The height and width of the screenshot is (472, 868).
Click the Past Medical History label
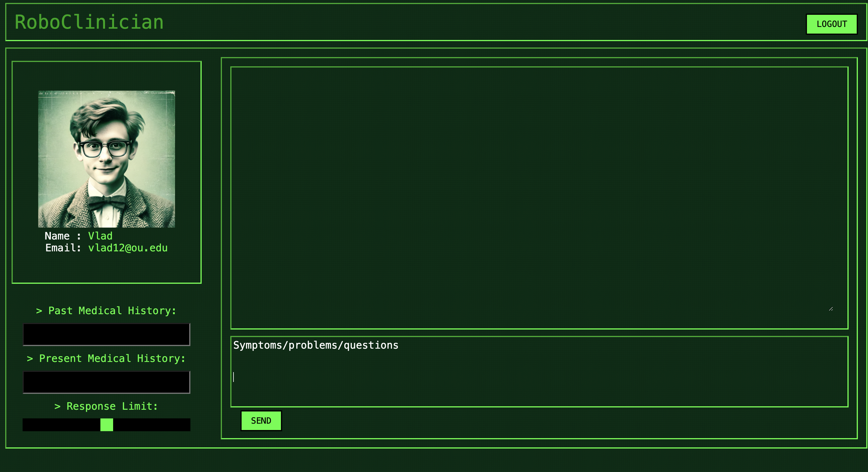[106, 310]
